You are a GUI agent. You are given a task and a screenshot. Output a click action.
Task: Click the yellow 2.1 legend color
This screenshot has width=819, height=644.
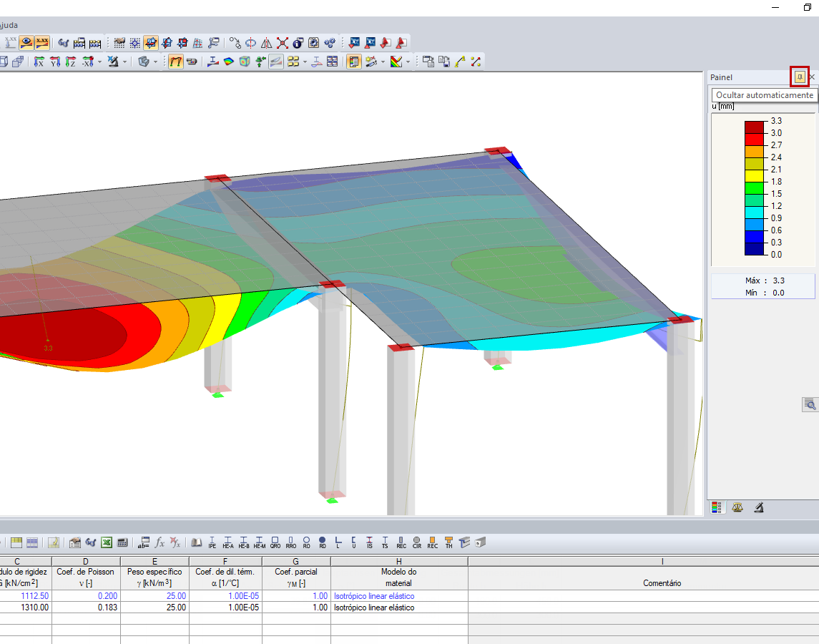754,175
